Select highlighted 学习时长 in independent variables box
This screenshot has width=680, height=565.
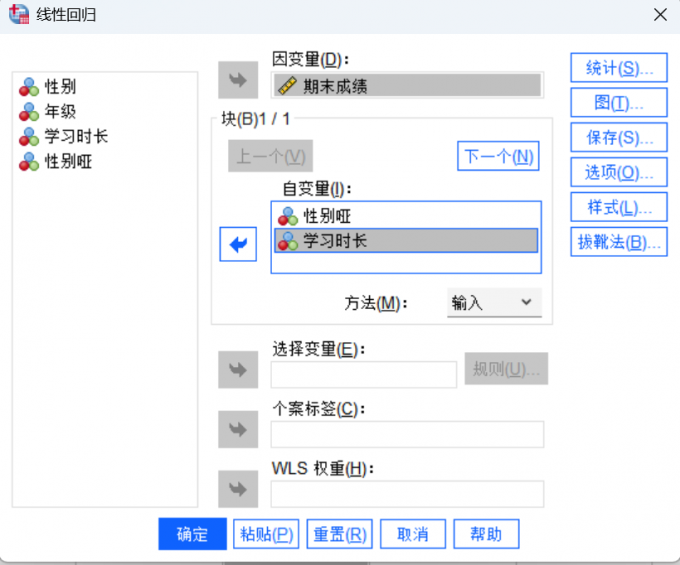pos(406,241)
